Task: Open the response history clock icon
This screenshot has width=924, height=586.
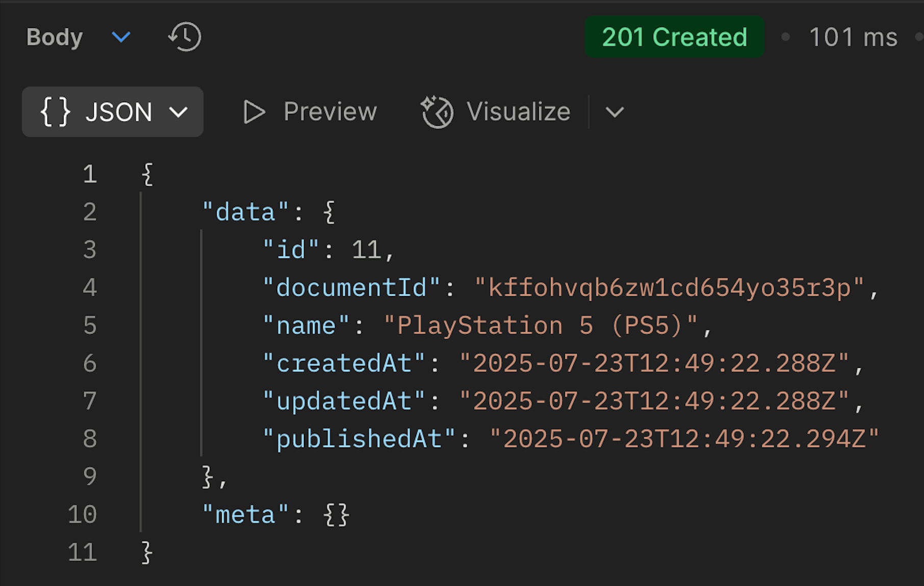Action: [x=185, y=37]
